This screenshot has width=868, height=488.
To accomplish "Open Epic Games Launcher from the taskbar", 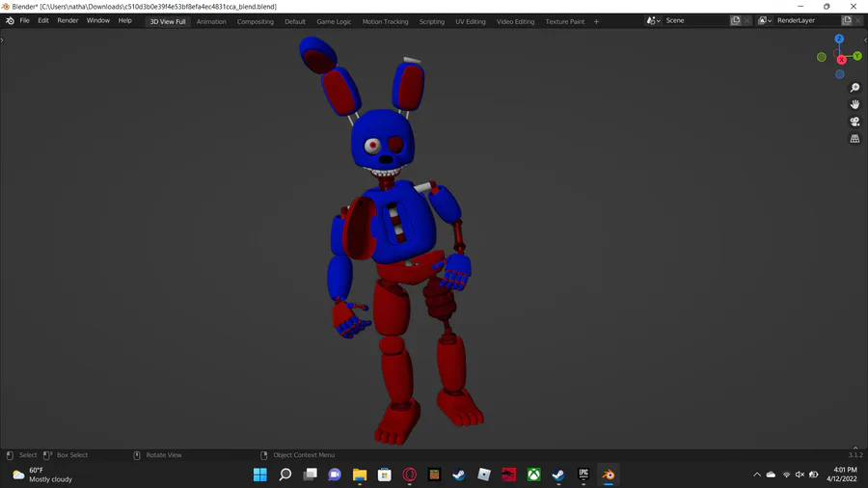I will pos(583,474).
